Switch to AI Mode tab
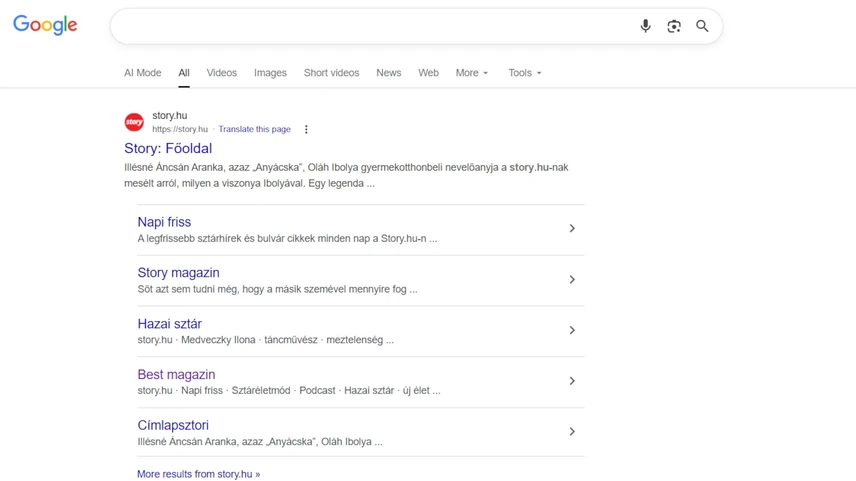This screenshot has width=856, height=481. click(142, 73)
